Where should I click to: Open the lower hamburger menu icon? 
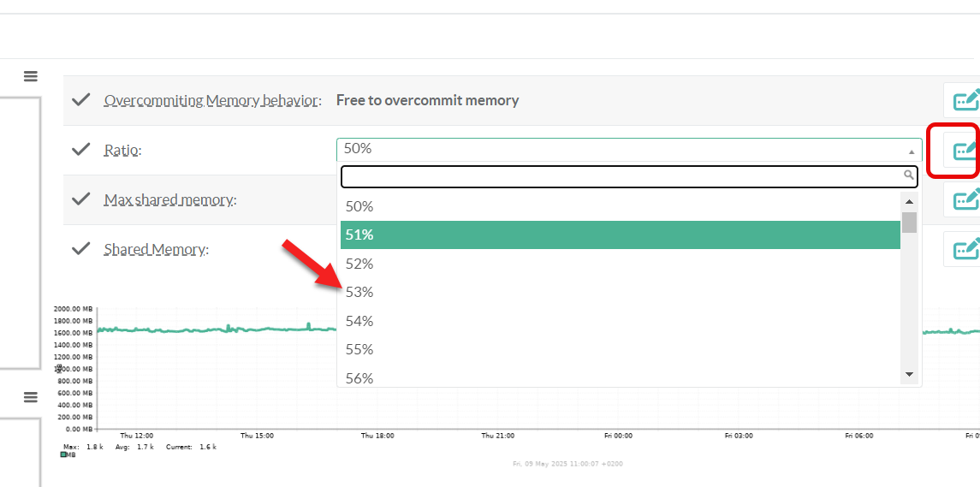point(31,397)
